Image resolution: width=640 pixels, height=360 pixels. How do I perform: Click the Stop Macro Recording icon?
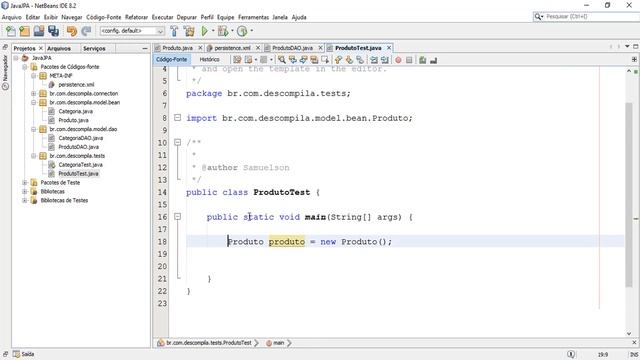tap(409, 60)
